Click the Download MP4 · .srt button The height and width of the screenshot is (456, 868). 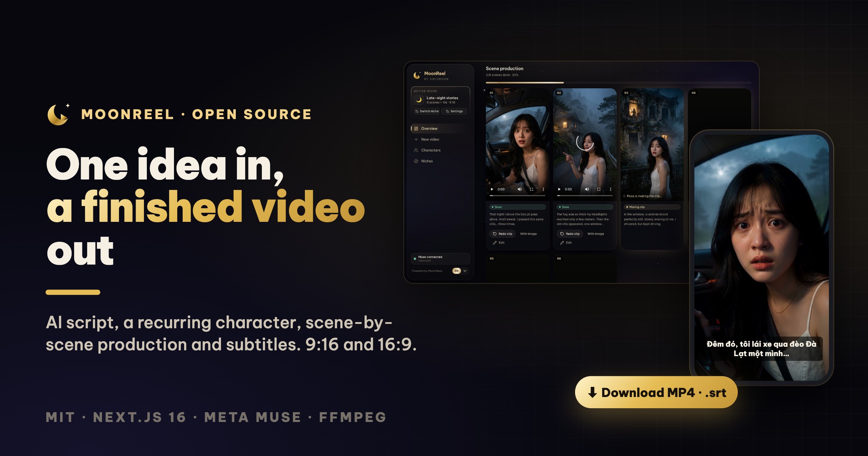(656, 392)
